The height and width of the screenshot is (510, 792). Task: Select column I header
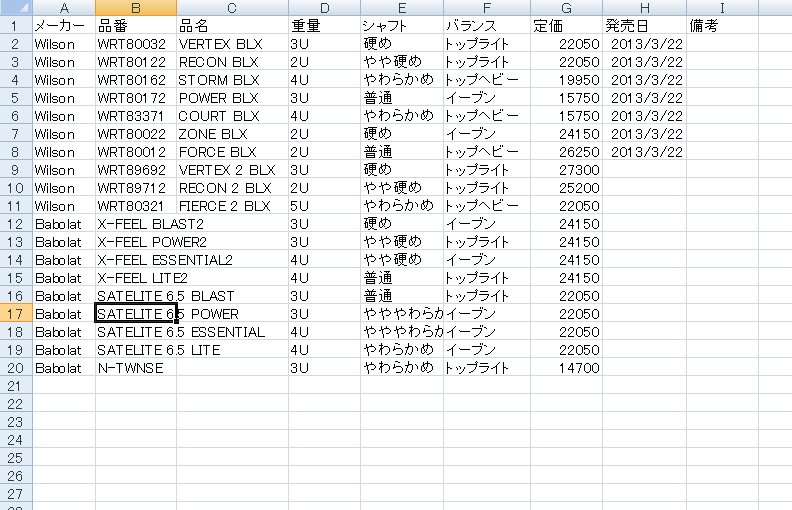(x=722, y=8)
